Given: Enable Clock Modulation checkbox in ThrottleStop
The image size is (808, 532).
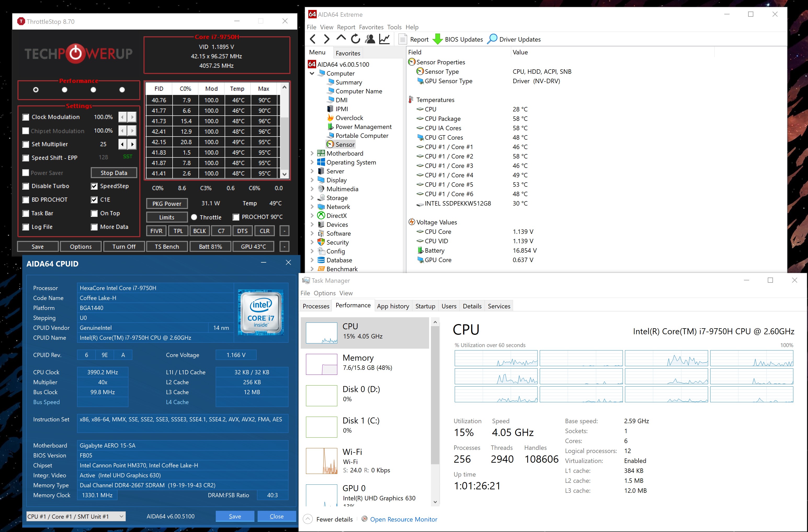Looking at the screenshot, I should tap(25, 117).
